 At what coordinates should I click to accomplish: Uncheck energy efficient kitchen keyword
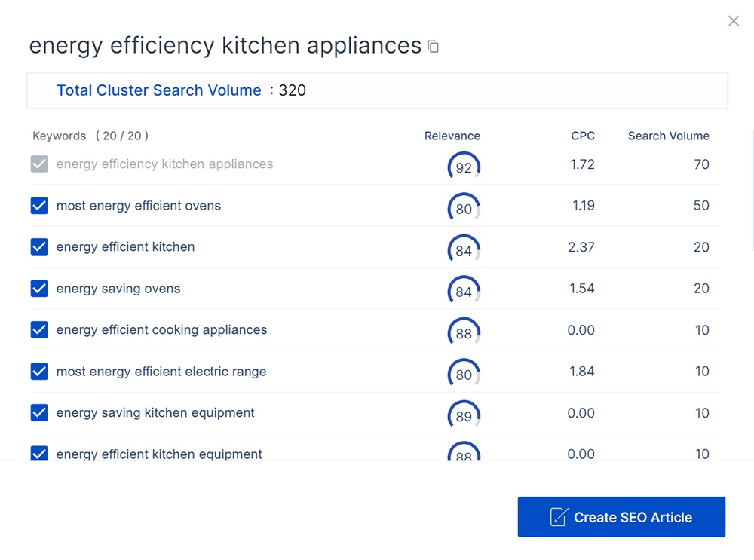pyautogui.click(x=39, y=246)
